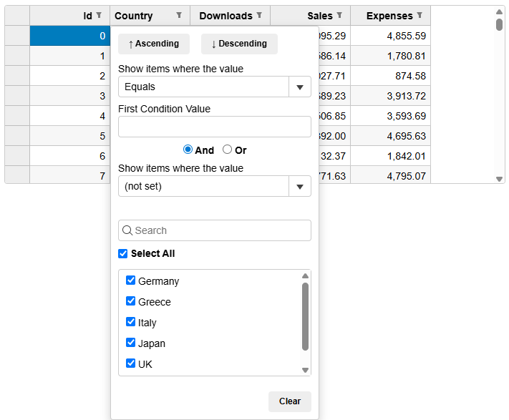
Task: Uncheck Germany in the filter list
Action: pos(131,280)
